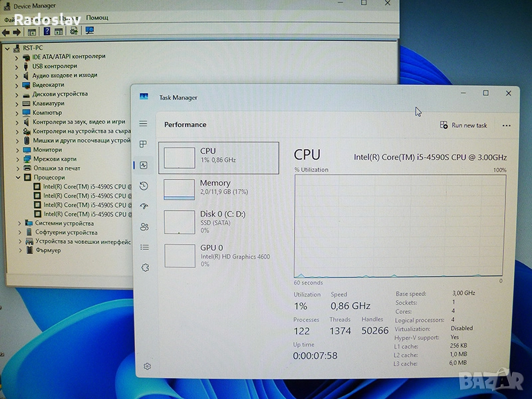Screen dimensions: 532x399
Task: Open the three-dot more options menu
Action: (507, 125)
